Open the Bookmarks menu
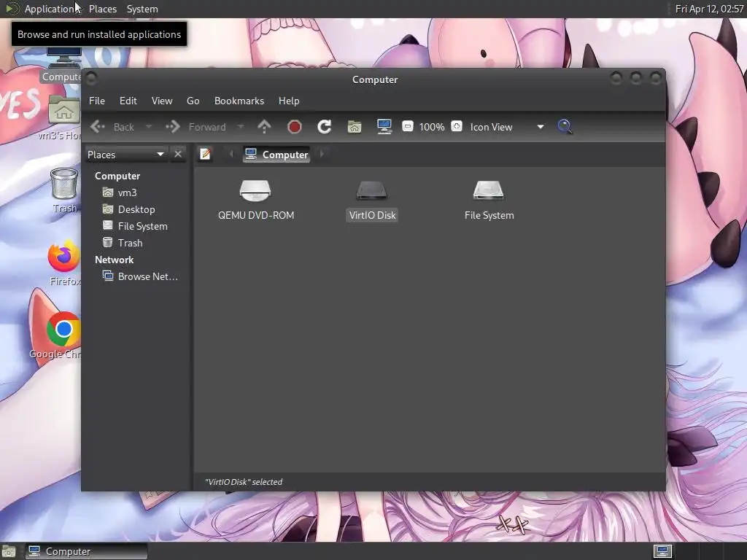The width and height of the screenshot is (747, 560). [x=239, y=101]
